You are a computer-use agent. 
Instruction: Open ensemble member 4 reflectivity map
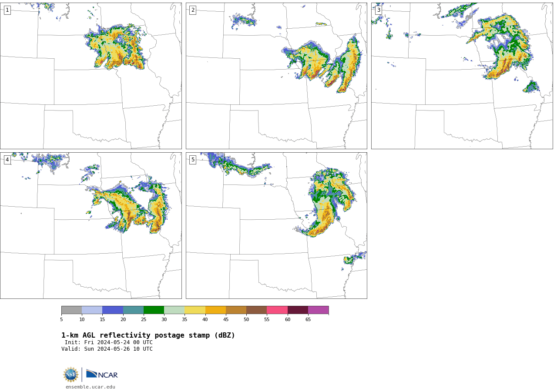point(91,225)
